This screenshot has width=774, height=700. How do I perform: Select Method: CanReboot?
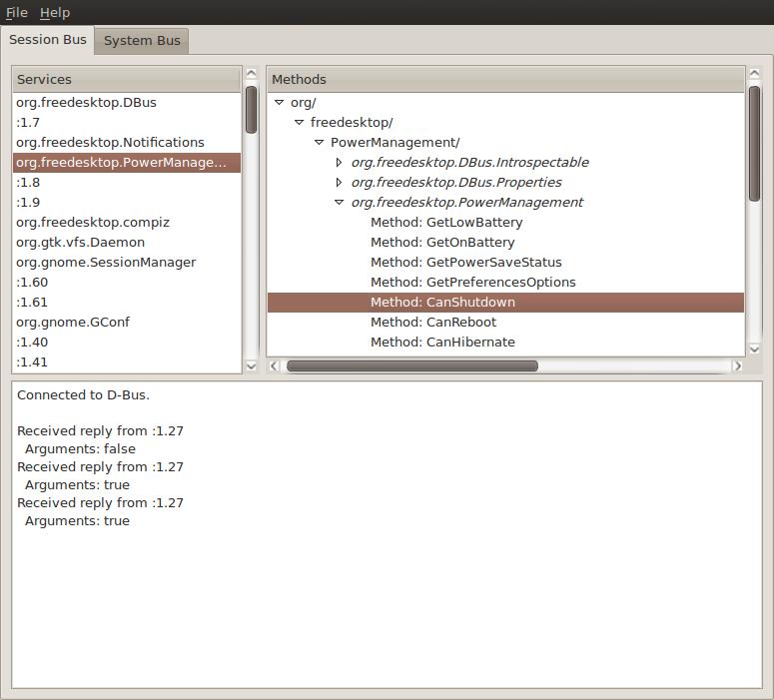tap(432, 322)
